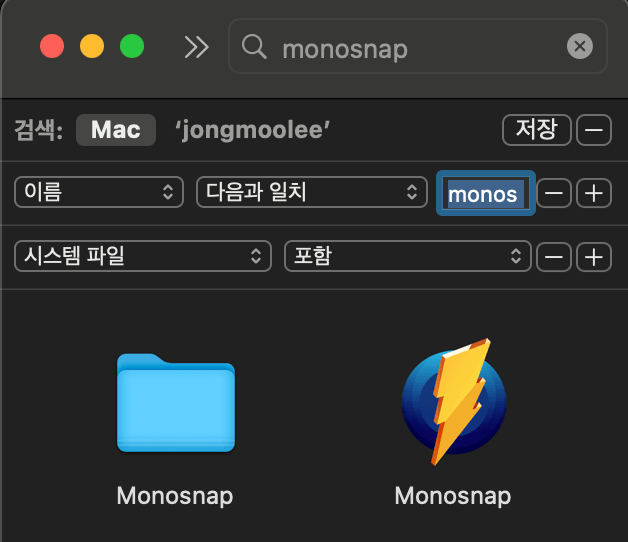Screen dimensions: 628x542
Task: Remove the 시스템 파일 criteria row
Action: click(554, 257)
